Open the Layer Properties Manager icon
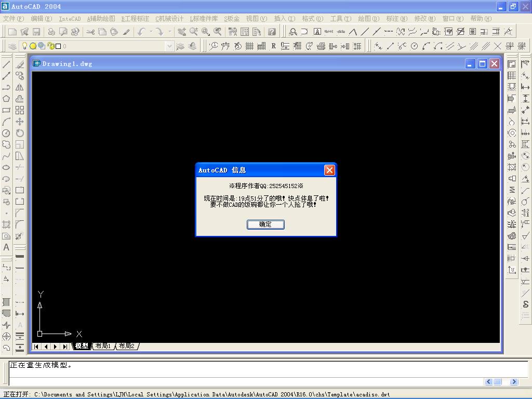This screenshot has width=532, height=399. [12, 46]
